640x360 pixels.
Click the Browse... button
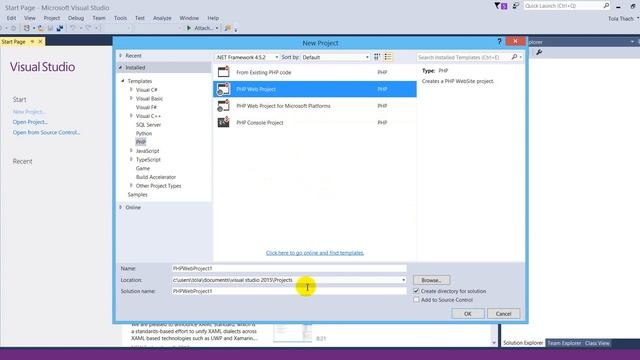click(431, 280)
